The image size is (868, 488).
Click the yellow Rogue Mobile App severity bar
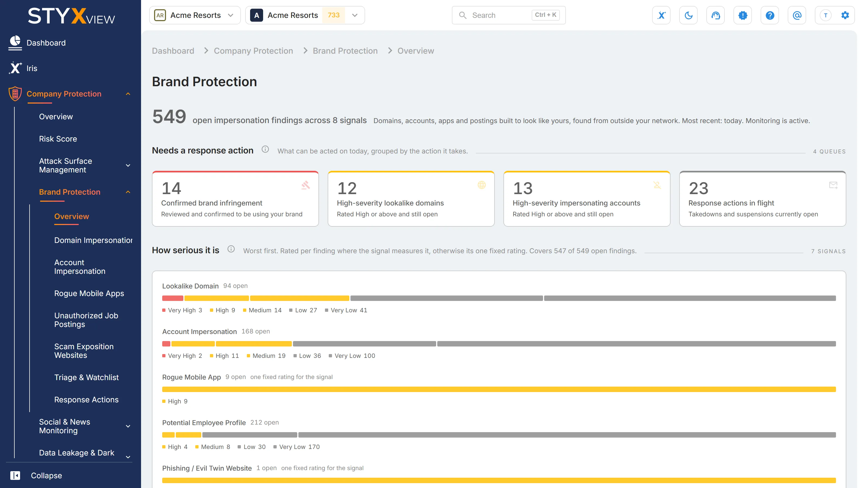point(499,389)
